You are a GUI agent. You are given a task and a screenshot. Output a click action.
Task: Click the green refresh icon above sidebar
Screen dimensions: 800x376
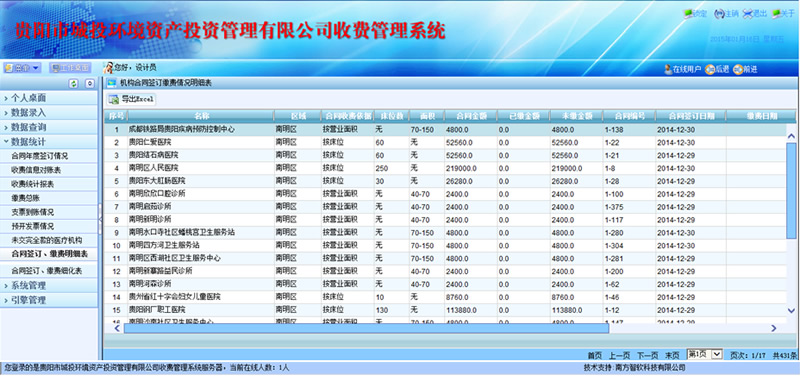[x=73, y=83]
